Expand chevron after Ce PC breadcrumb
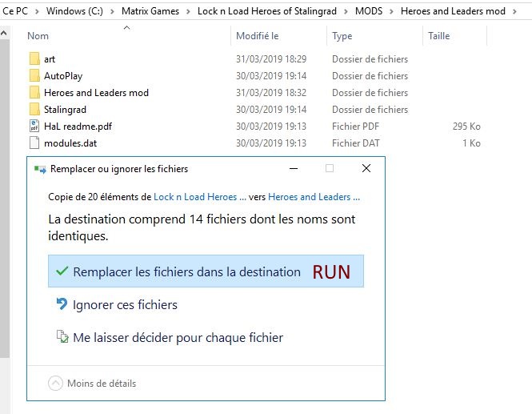 (x=37, y=11)
